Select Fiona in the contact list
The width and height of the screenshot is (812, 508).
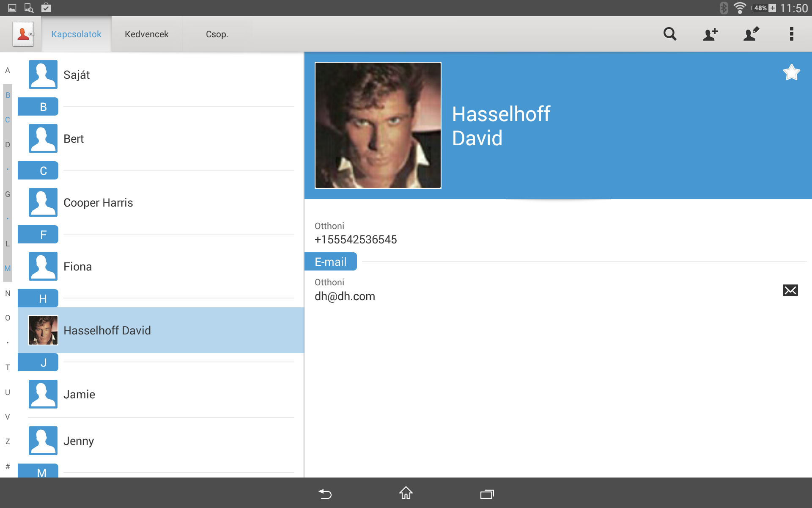[161, 266]
